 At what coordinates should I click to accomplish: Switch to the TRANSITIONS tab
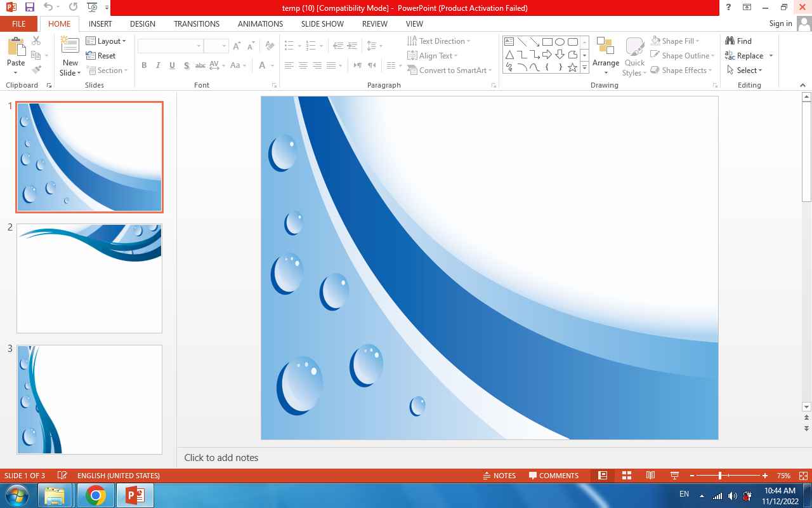point(197,23)
